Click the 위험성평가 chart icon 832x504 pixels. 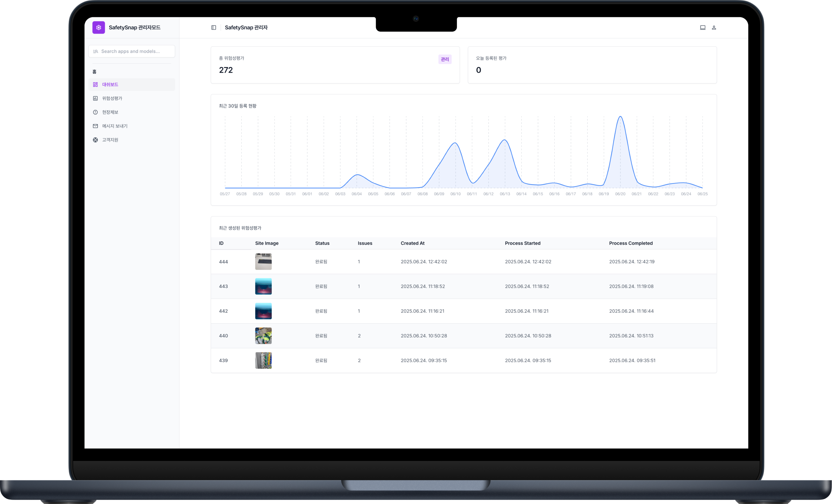coord(95,98)
